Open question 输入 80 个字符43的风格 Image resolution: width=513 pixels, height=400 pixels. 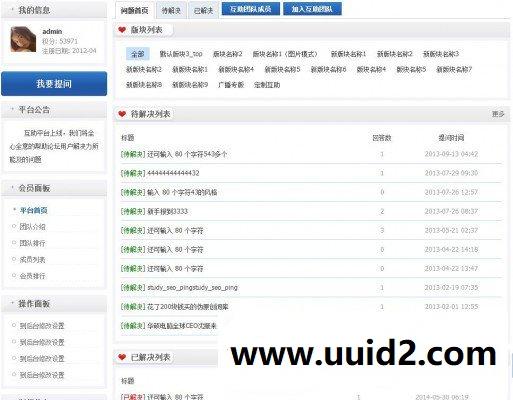click(x=182, y=192)
